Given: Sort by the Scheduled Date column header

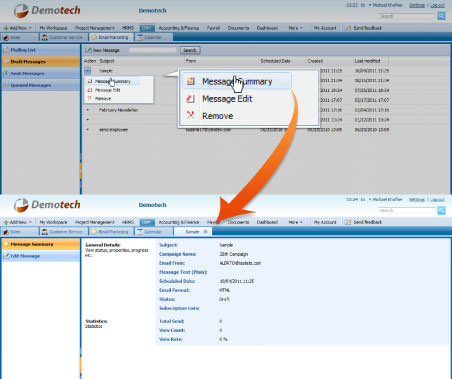Looking at the screenshot, I should (275, 61).
